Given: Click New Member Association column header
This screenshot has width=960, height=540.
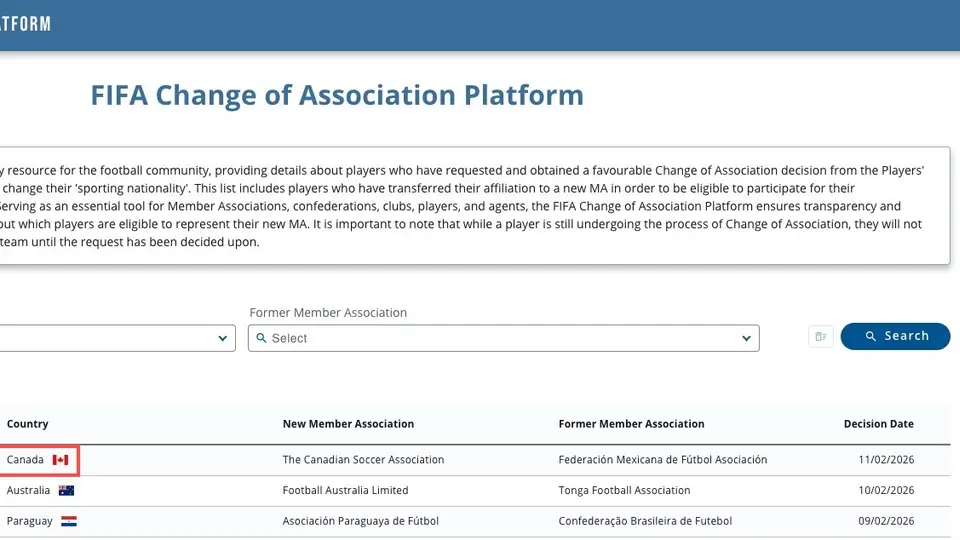Looking at the screenshot, I should [x=348, y=424].
